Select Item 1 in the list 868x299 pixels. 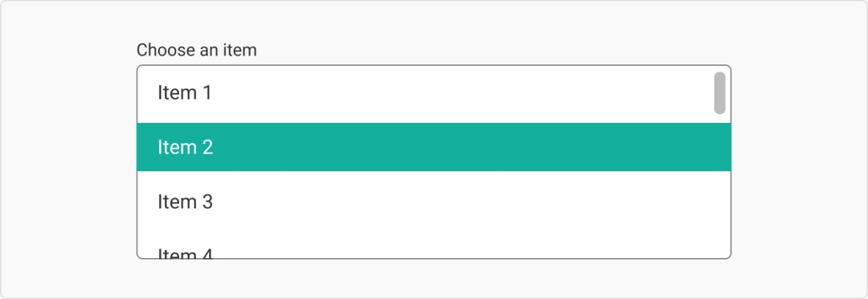[x=433, y=93]
